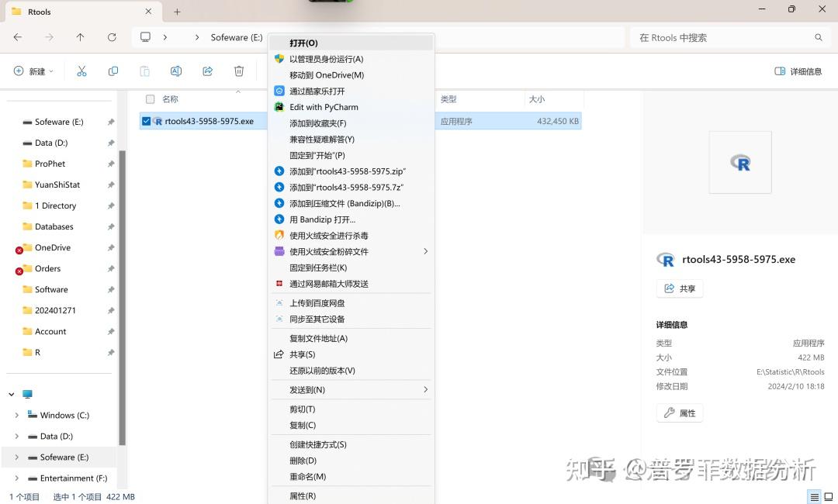Click the Copy icon in the toolbar
This screenshot has width=838, height=504.
point(113,71)
